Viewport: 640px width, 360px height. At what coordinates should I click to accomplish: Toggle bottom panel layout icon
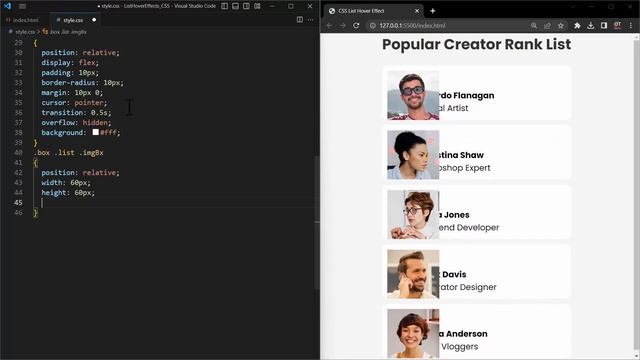point(236,6)
